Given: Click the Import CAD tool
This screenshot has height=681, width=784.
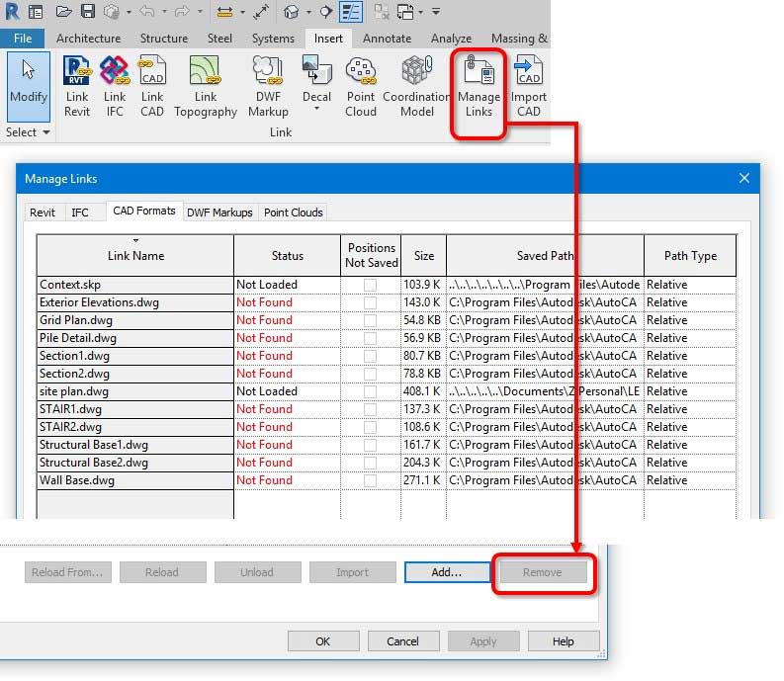Looking at the screenshot, I should point(529,87).
